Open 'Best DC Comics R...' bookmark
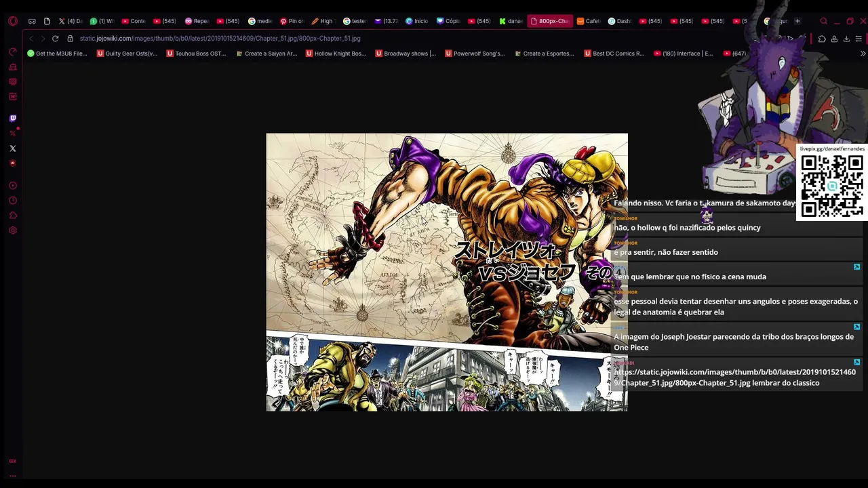 click(614, 54)
